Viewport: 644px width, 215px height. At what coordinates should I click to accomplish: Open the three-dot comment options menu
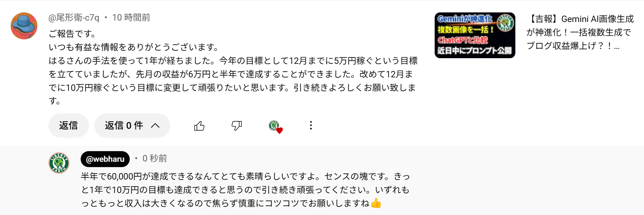[311, 125]
